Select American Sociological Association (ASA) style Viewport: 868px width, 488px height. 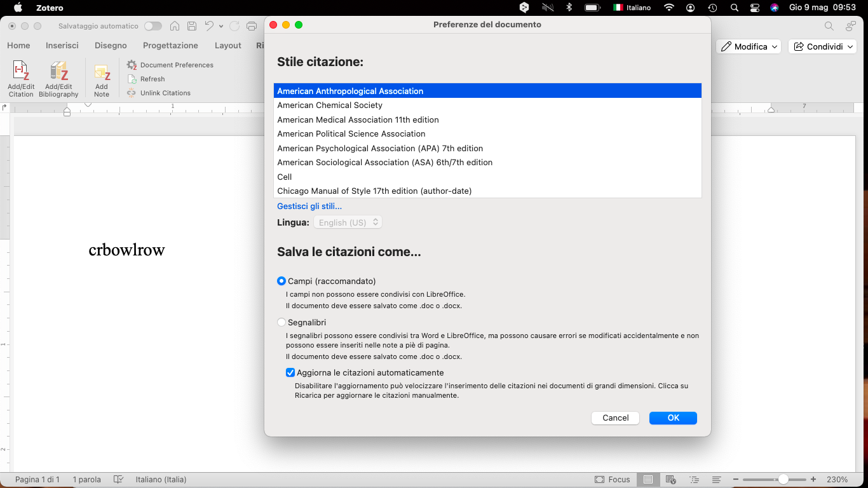pyautogui.click(x=487, y=163)
